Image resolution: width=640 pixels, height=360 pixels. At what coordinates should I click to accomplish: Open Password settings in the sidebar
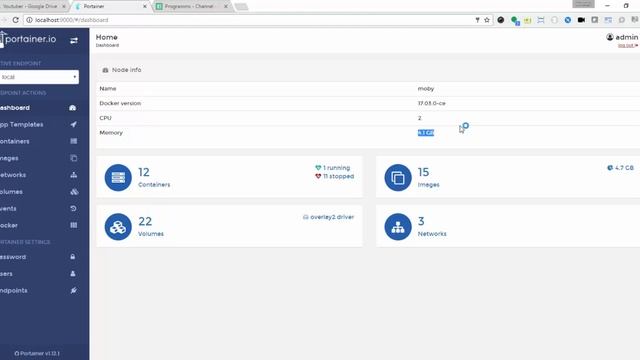44,257
